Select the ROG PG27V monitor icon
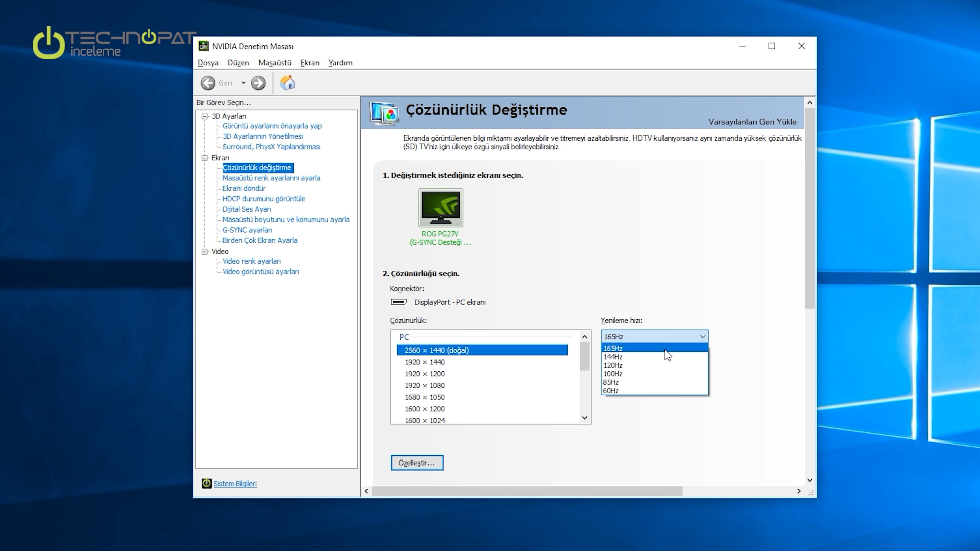Viewport: 980px width, 551px height. tap(440, 208)
